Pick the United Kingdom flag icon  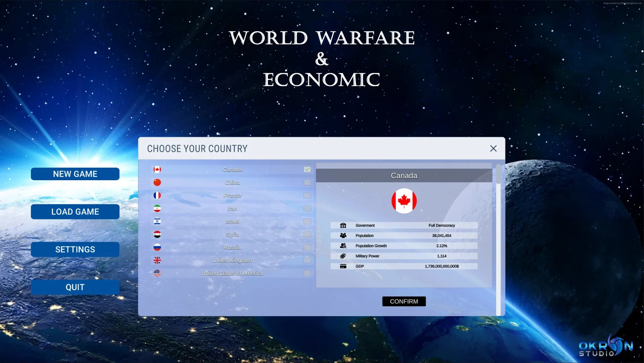click(x=157, y=260)
